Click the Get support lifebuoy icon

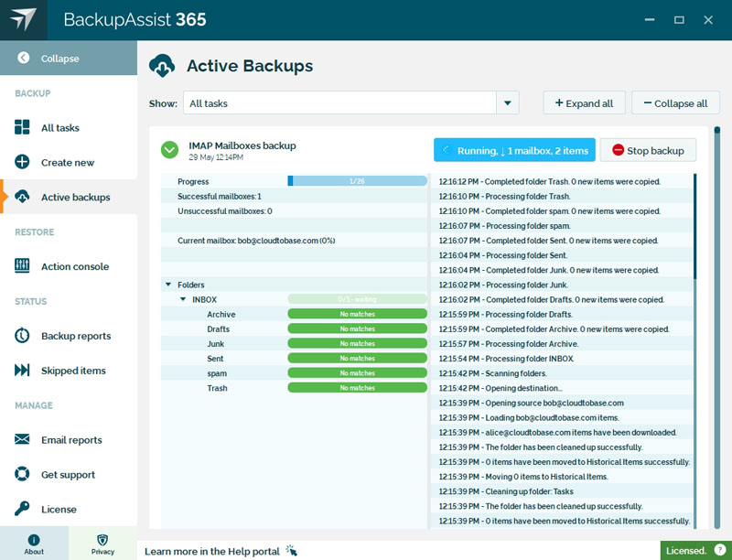[x=22, y=474]
